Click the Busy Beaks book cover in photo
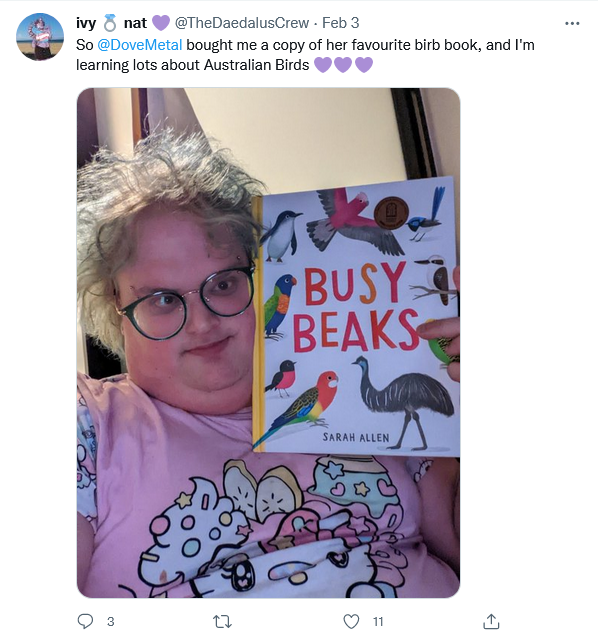Screen dimensions: 598x642 pos(355,315)
